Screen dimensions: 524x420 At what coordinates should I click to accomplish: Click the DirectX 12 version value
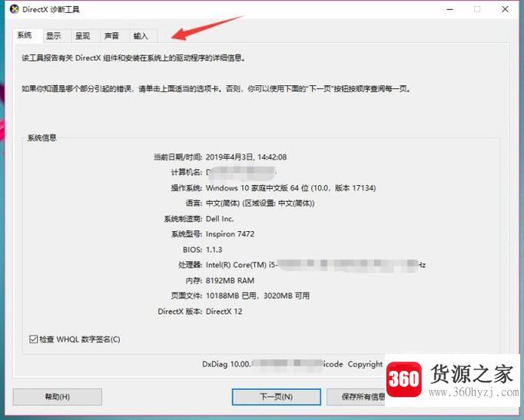[x=224, y=312]
